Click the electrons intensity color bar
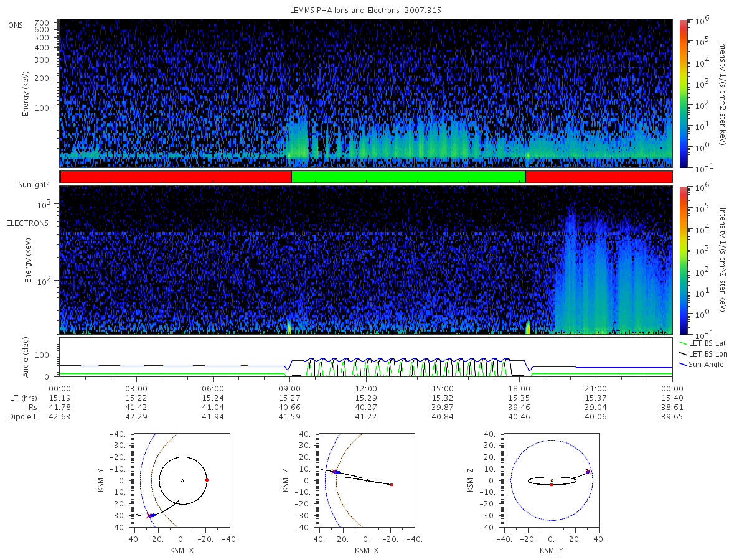Viewport: 747px width, 560px height. pos(683,259)
